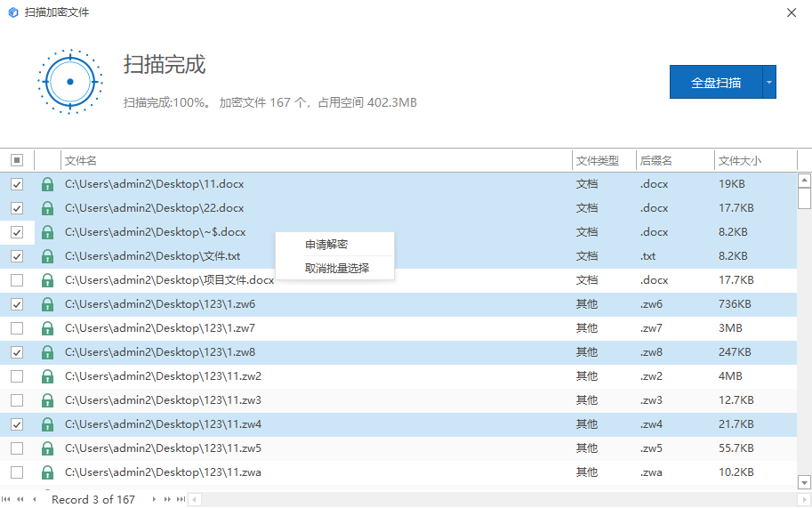Image resolution: width=812 pixels, height=508 pixels.
Task: Uncheck the 22.docx checkbox
Action: pos(17,208)
